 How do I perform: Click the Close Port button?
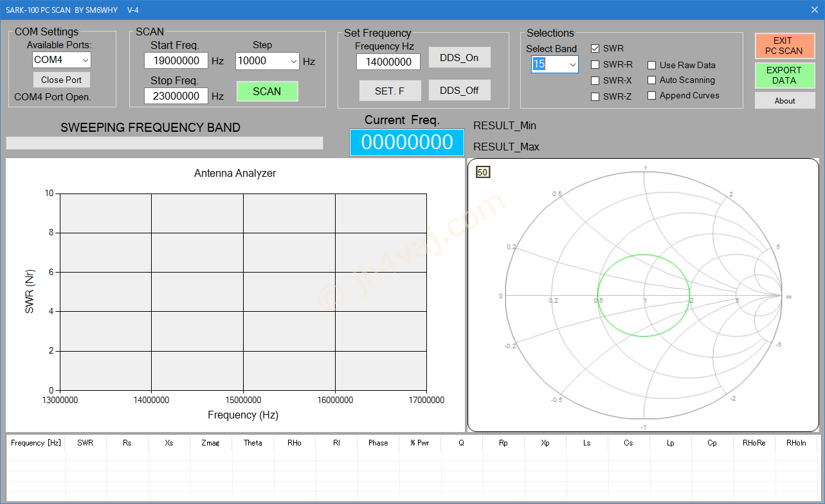point(62,80)
